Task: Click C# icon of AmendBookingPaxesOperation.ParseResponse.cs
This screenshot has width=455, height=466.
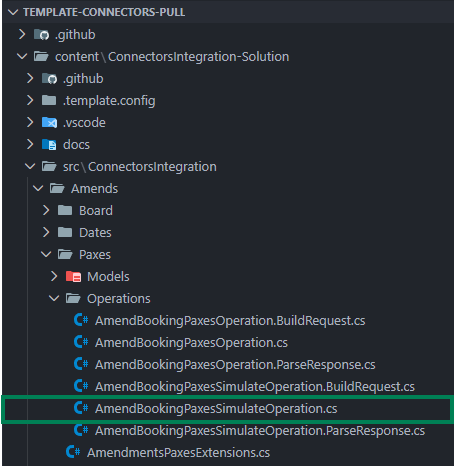Action: pyautogui.click(x=81, y=364)
